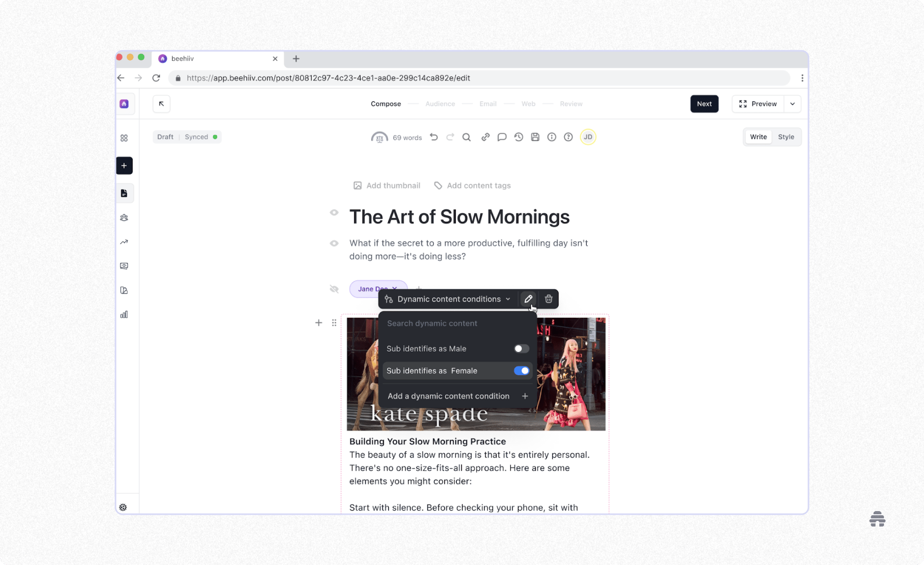Viewport: 924px width, 565px height.
Task: Open the Preview button
Action: [758, 104]
